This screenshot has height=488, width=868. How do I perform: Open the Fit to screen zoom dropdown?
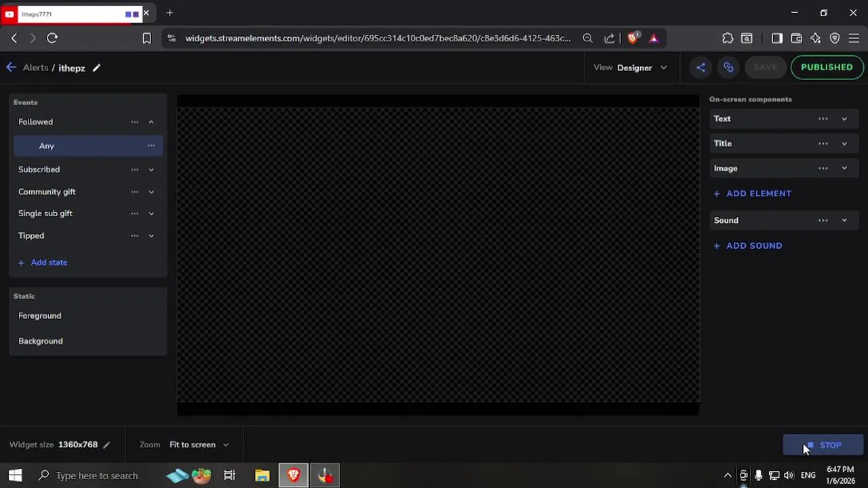pyautogui.click(x=199, y=445)
